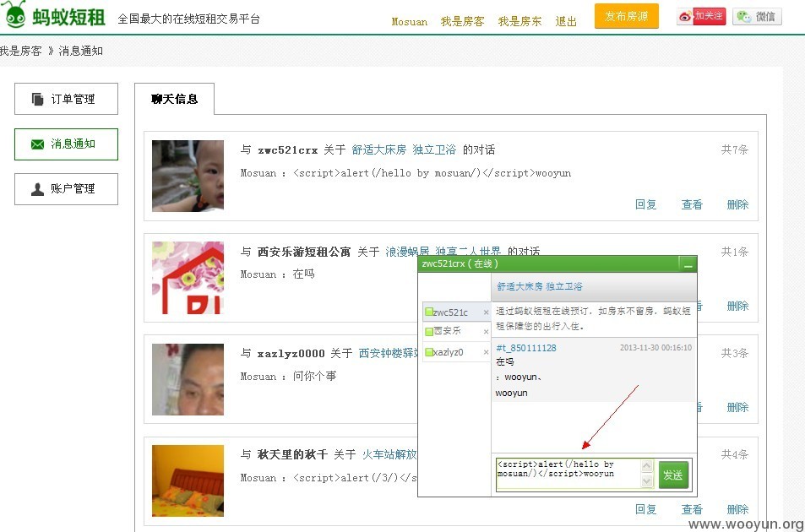Click the 蚂蚁短租 ant logo
The height and width of the screenshot is (532, 805).
(x=54, y=14)
